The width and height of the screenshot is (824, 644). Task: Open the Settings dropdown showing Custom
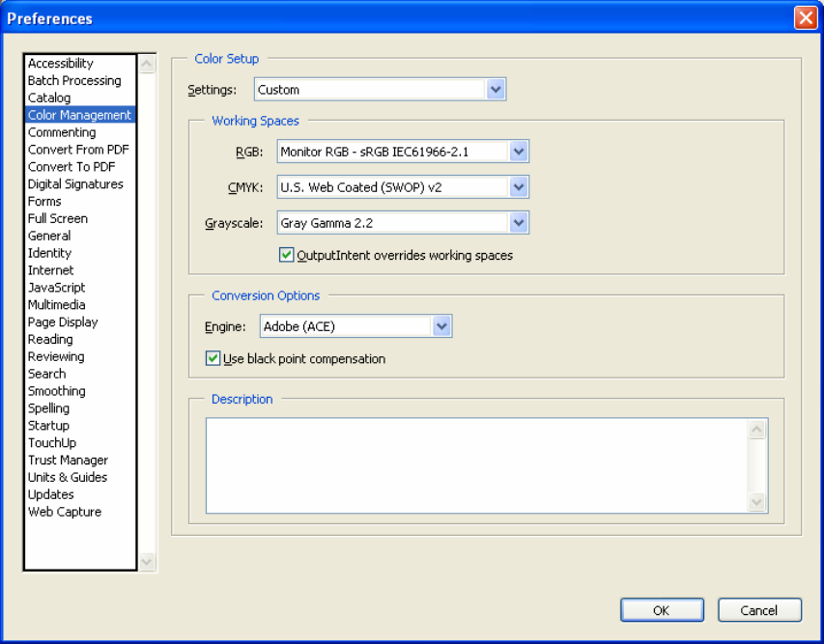[496, 90]
